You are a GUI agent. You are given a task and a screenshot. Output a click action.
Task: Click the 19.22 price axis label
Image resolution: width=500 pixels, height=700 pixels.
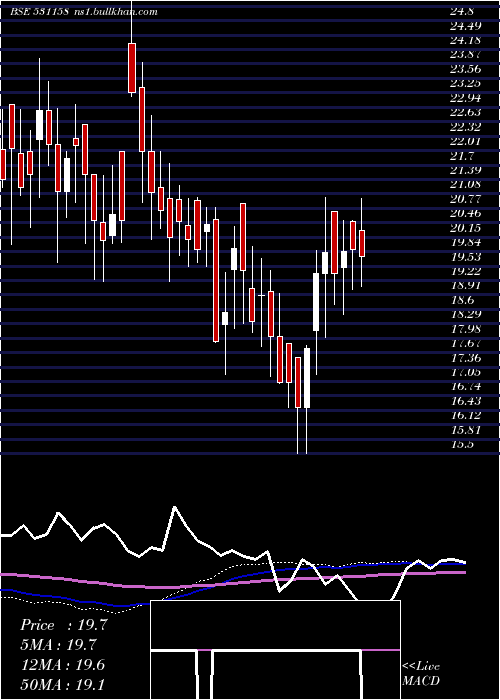[x=465, y=271]
